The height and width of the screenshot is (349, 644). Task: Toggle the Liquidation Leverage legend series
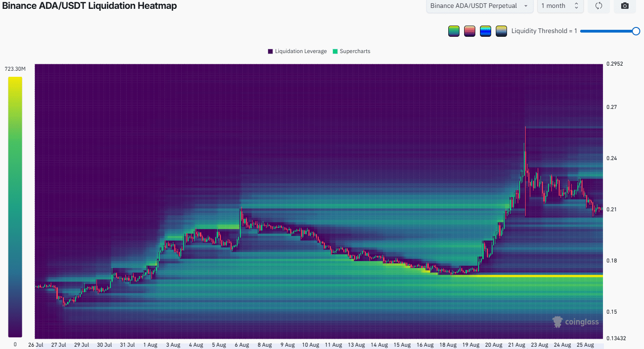tap(297, 51)
